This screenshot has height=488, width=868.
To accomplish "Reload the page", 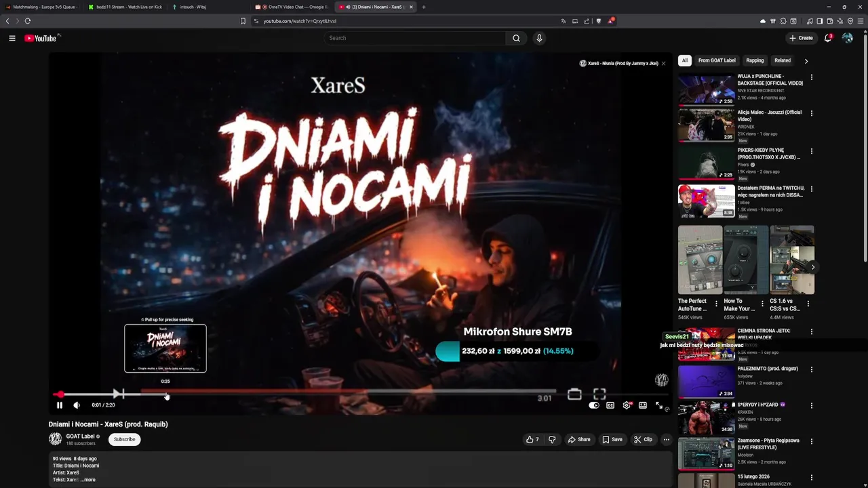I will (28, 21).
